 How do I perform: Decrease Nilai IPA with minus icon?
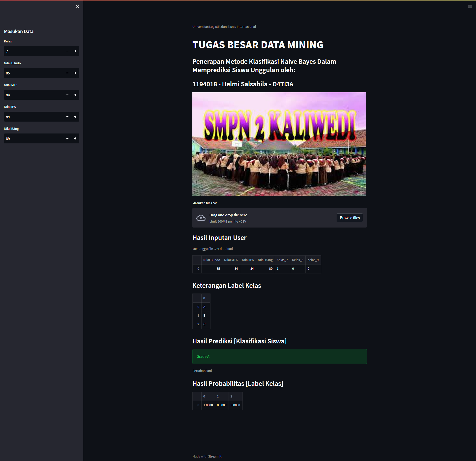tap(67, 117)
